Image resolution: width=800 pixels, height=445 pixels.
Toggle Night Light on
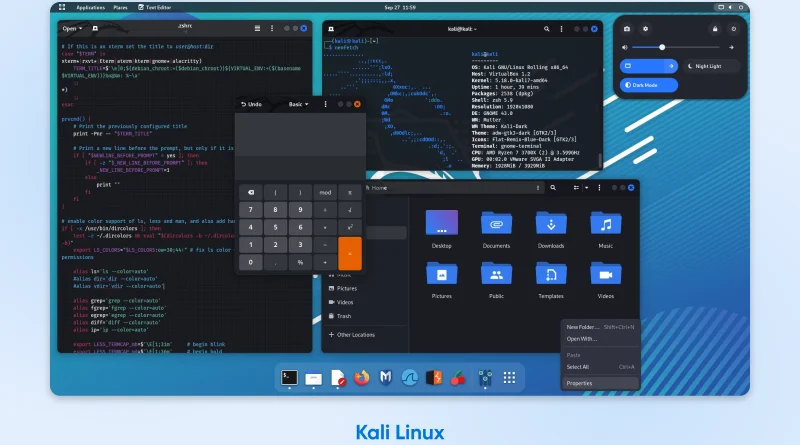(711, 66)
